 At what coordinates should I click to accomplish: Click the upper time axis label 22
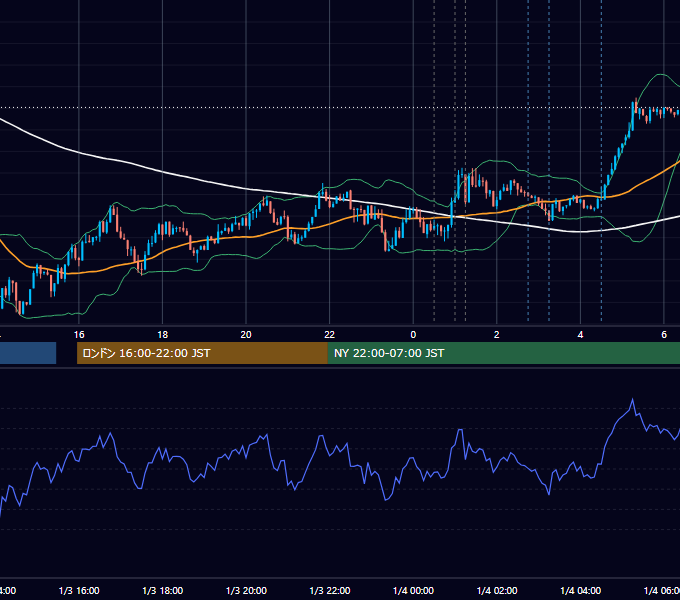tap(330, 335)
